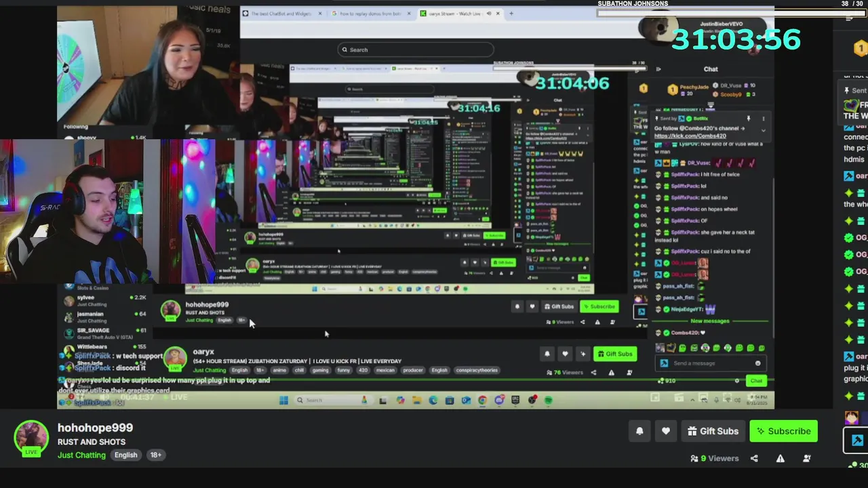Select 18+ tag under RUST AND SHOTS
The image size is (868, 488).
click(156, 455)
